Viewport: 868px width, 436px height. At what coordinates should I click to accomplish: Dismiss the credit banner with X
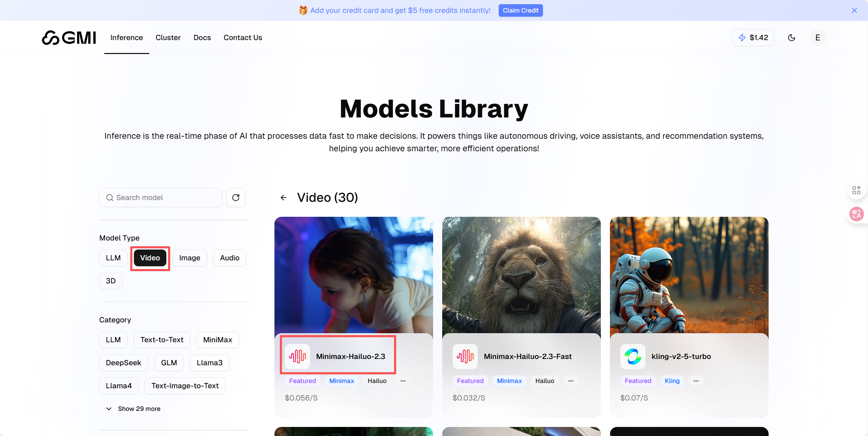click(x=854, y=10)
